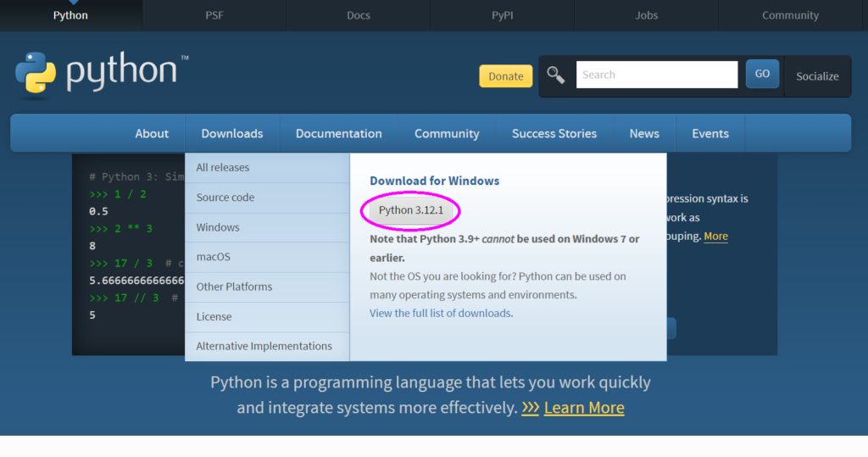The height and width of the screenshot is (457, 868).
Task: Go to the PyPI top tab
Action: (502, 15)
